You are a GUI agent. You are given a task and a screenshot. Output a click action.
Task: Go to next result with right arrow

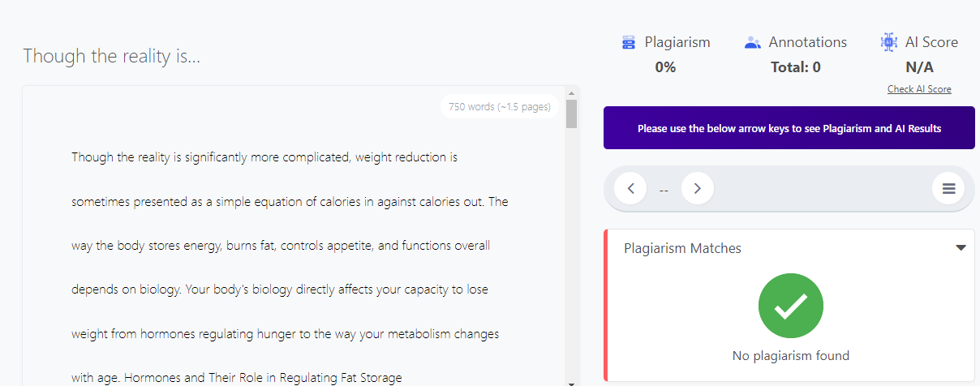pos(697,189)
